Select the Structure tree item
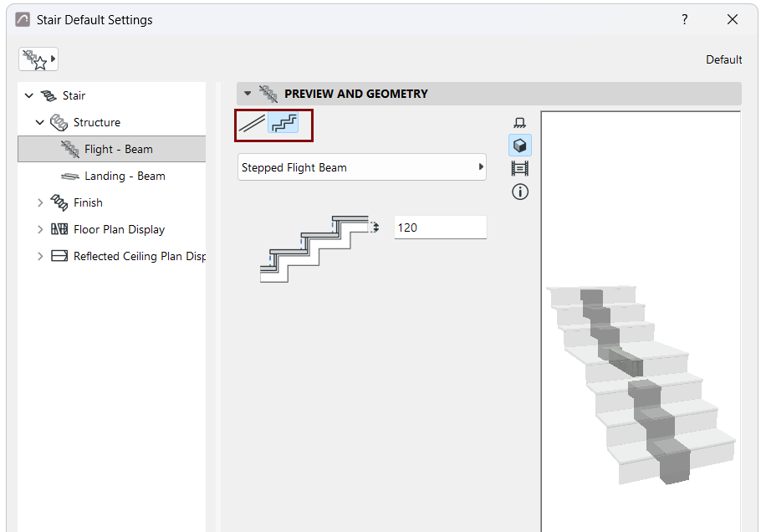Viewport: 761px width, 532px height. pos(111,122)
